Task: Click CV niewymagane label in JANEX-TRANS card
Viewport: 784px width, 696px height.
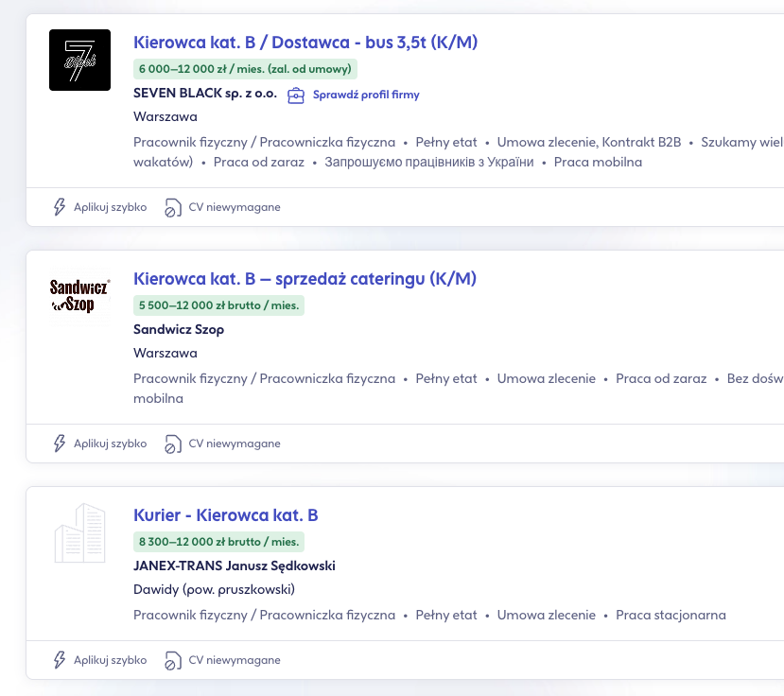Action: [x=235, y=660]
